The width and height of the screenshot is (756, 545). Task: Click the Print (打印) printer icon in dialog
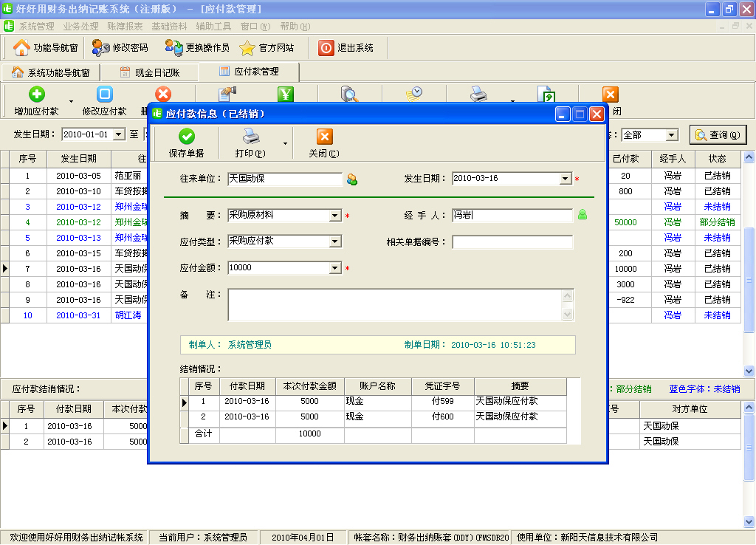[251, 137]
